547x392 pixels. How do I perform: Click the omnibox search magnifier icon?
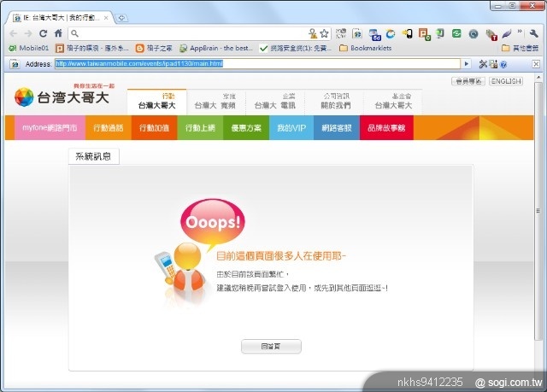[74, 33]
